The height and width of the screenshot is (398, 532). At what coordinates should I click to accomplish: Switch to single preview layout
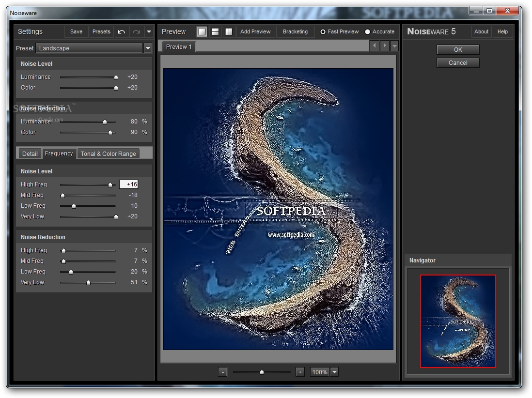coord(202,32)
